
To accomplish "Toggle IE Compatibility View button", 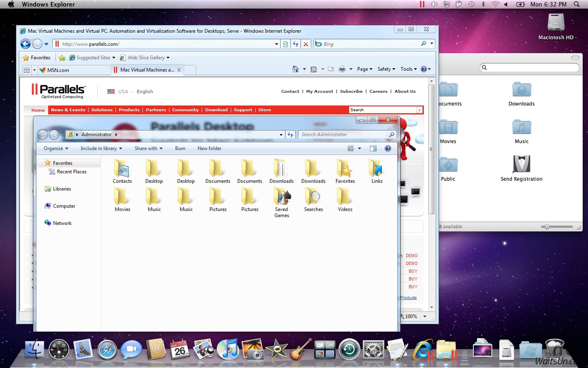I will [x=285, y=44].
